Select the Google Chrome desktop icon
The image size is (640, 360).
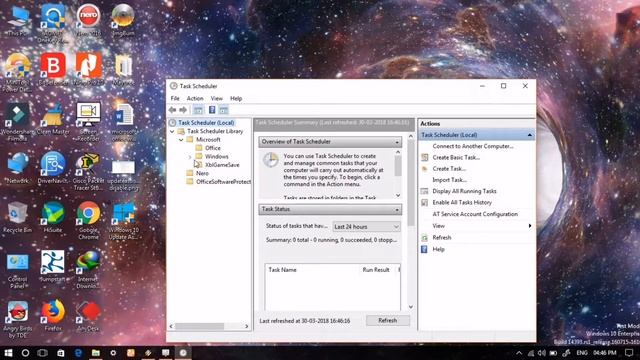point(88,220)
